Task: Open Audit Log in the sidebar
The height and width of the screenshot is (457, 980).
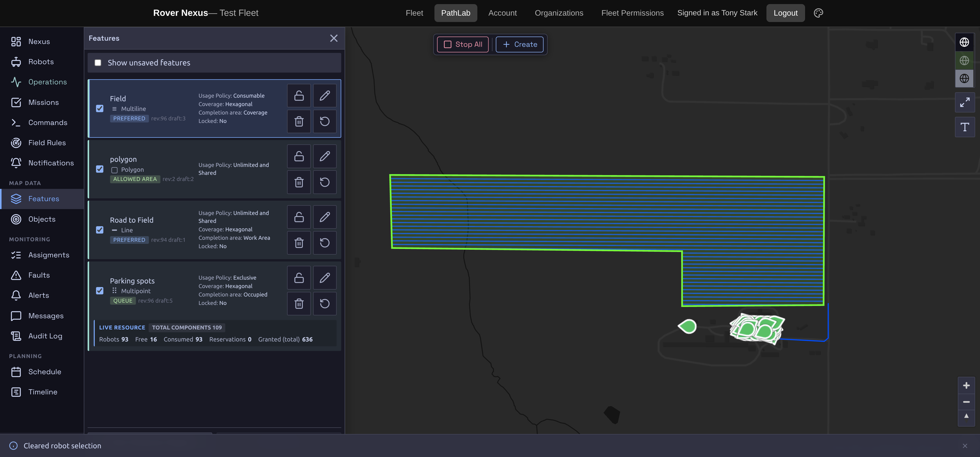Action: pyautogui.click(x=42, y=336)
